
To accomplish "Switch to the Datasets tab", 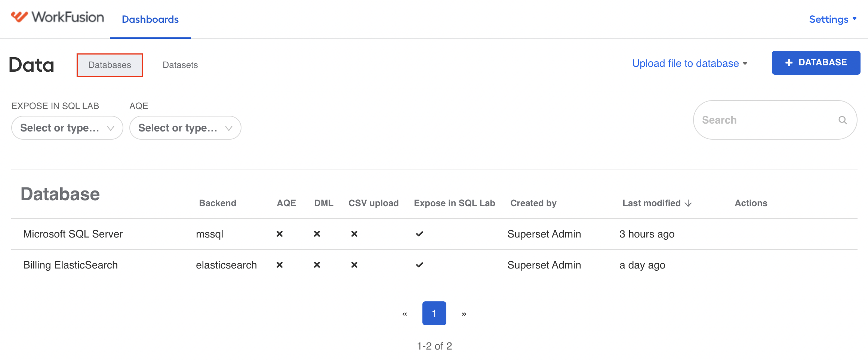I will [180, 65].
